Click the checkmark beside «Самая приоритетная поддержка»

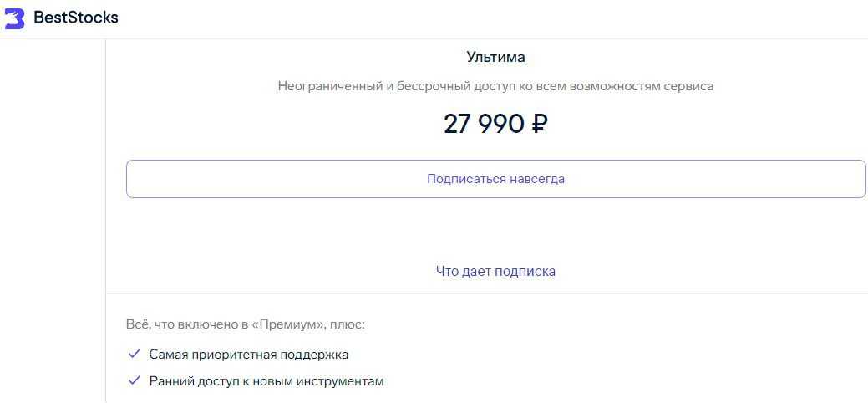(134, 354)
